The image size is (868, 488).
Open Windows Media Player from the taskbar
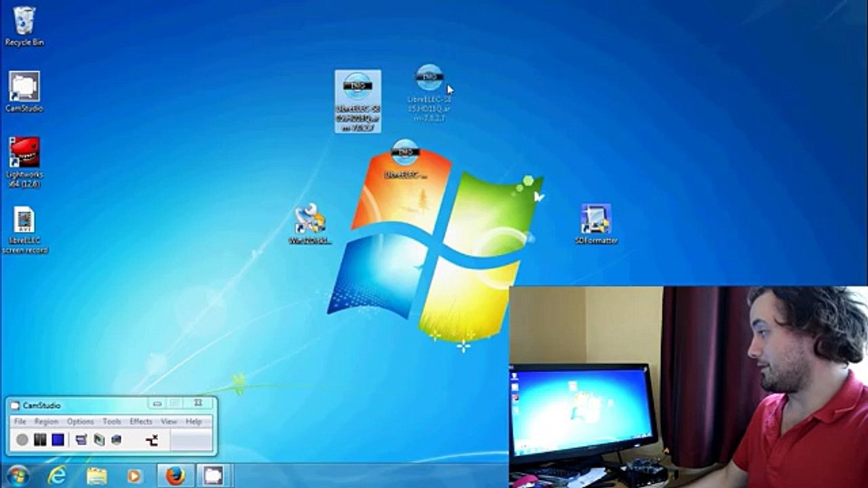point(134,476)
